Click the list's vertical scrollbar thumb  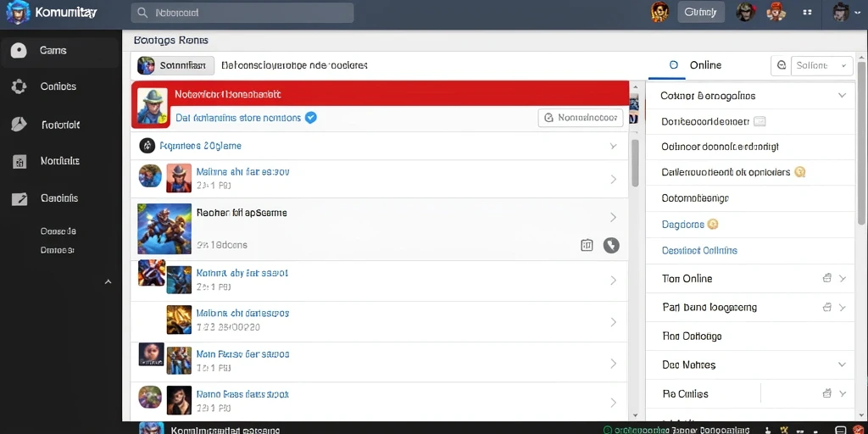635,163
